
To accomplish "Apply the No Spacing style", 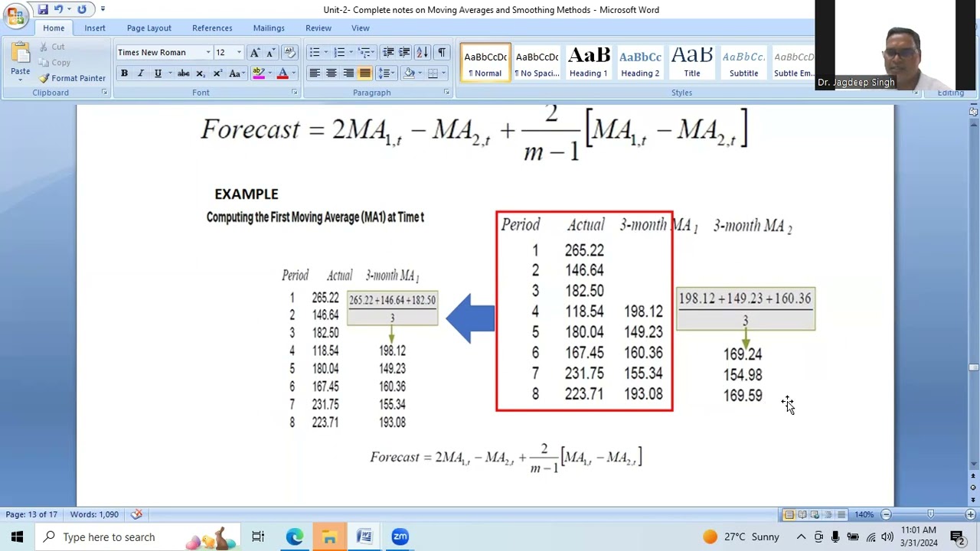I will point(537,63).
